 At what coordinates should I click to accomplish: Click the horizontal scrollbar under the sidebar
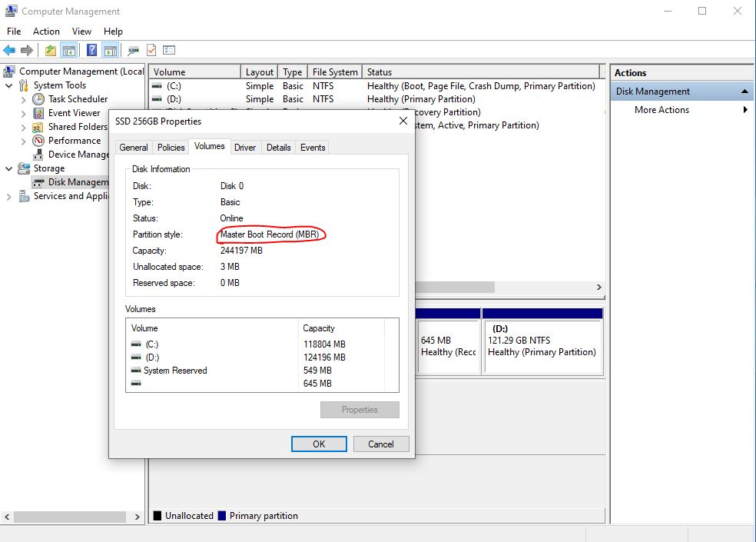click(x=69, y=517)
